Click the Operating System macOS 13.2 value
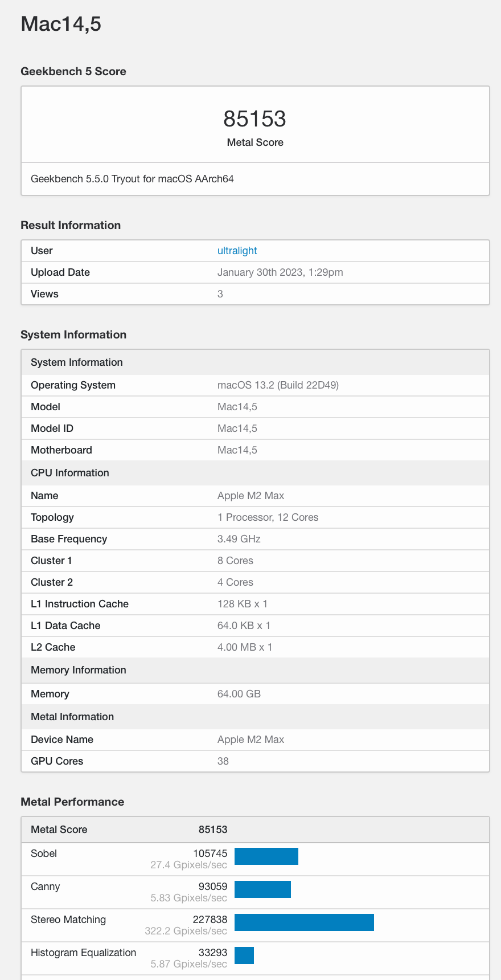Viewport: 501px width, 980px height. [x=278, y=385]
